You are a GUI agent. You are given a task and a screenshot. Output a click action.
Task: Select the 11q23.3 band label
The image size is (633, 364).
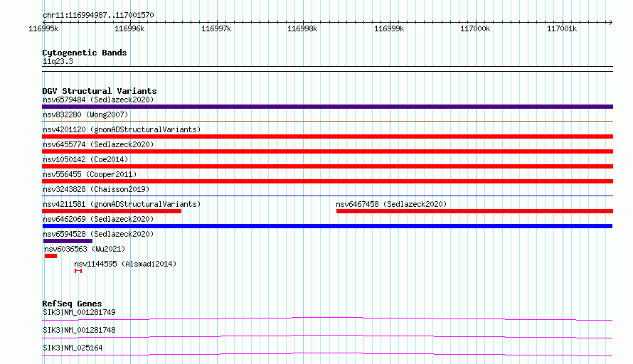click(x=58, y=61)
